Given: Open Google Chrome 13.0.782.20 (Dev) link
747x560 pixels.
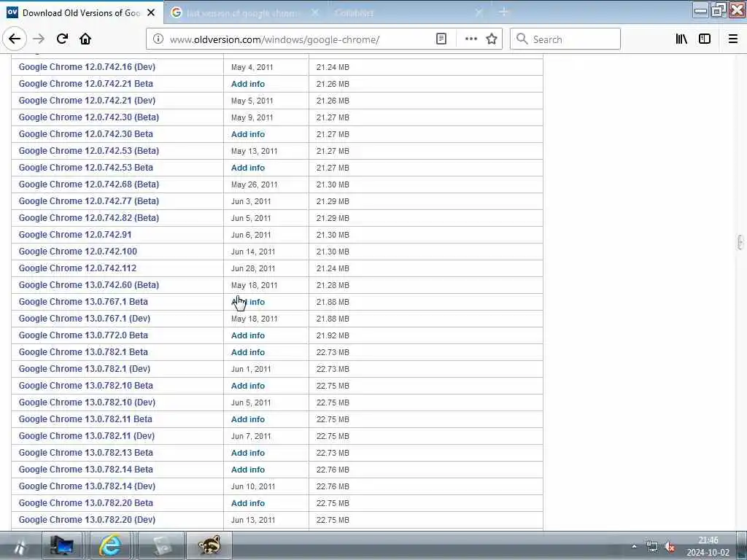Looking at the screenshot, I should point(88,519).
